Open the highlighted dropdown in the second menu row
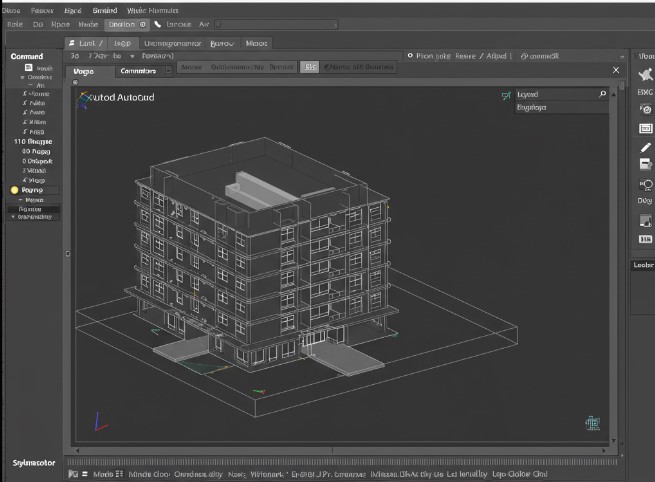The image size is (655, 482). click(125, 23)
